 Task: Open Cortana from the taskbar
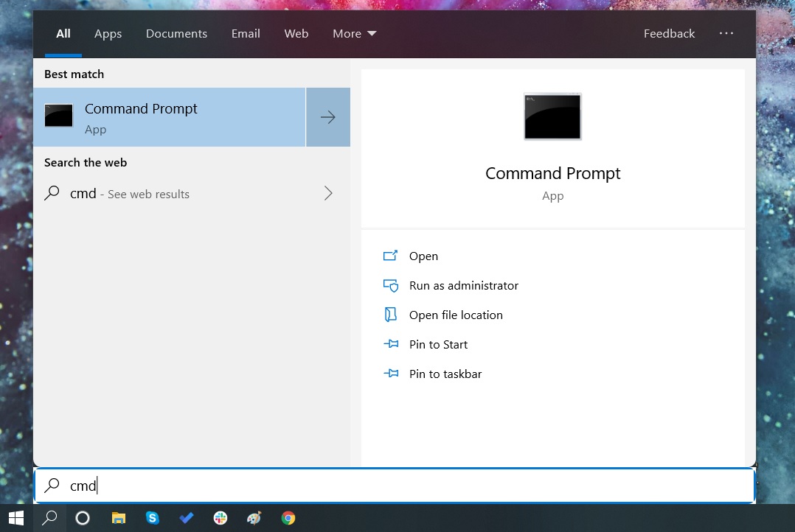(x=83, y=518)
